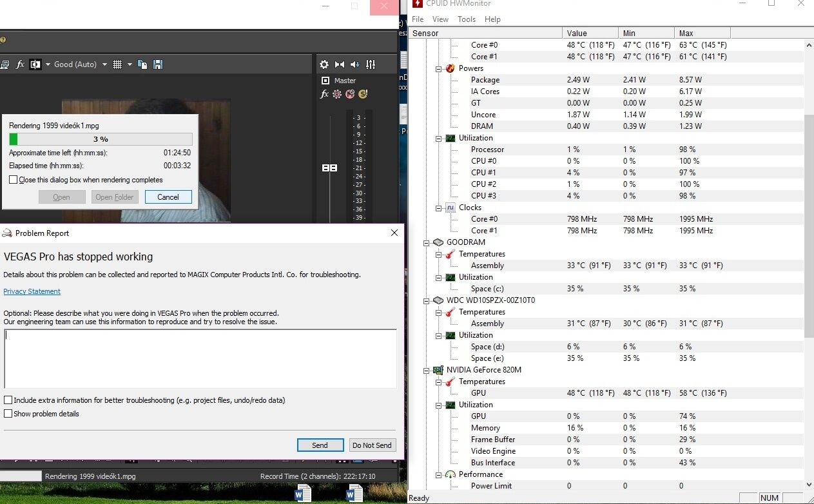Click the NVIDIA GeForce 820M card icon
814x504 pixels.
point(438,370)
